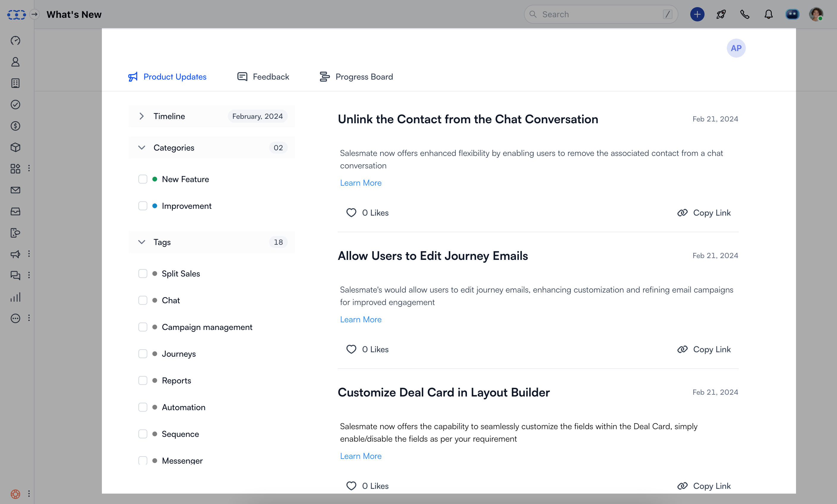Click the February, 2024 timeline badge
Screen dimensions: 837x504
click(258, 116)
